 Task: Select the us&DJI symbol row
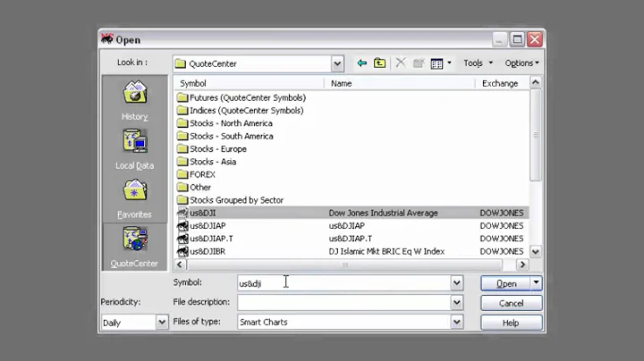pyautogui.click(x=352, y=213)
